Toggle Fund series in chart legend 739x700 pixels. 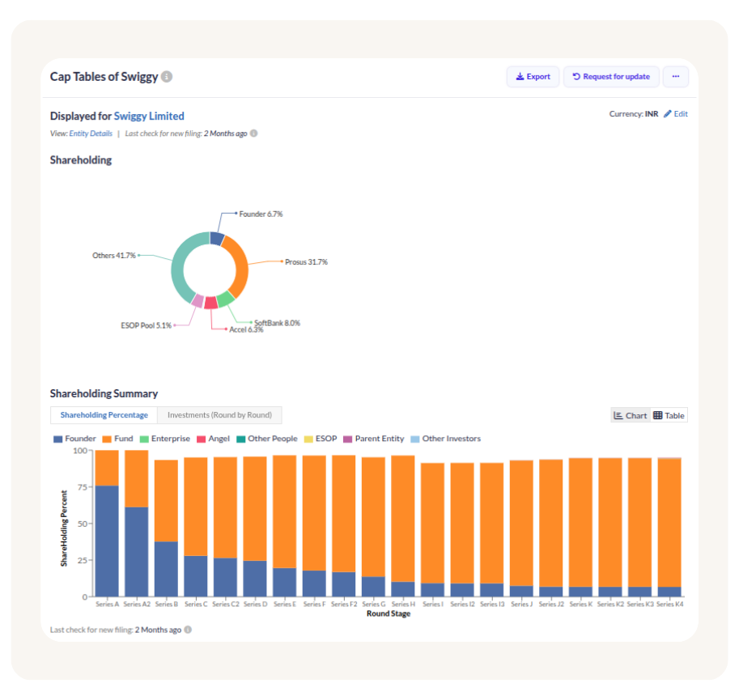coord(117,439)
